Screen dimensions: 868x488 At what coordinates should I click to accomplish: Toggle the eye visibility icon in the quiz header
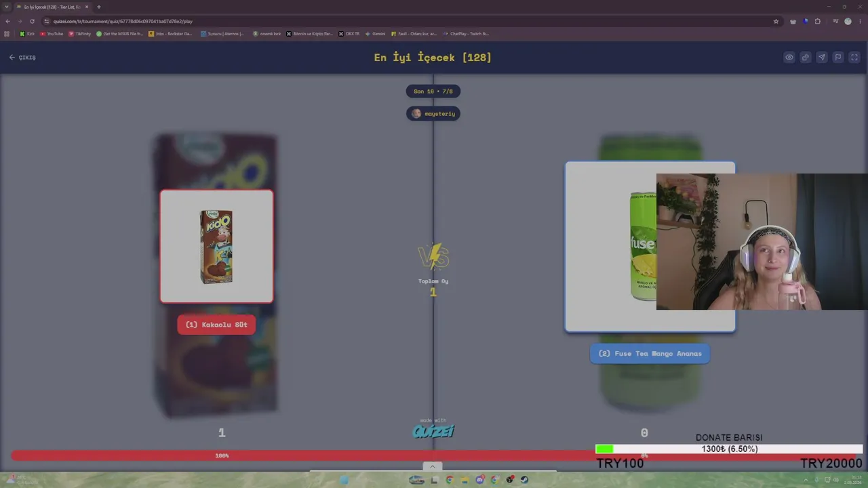tap(789, 58)
